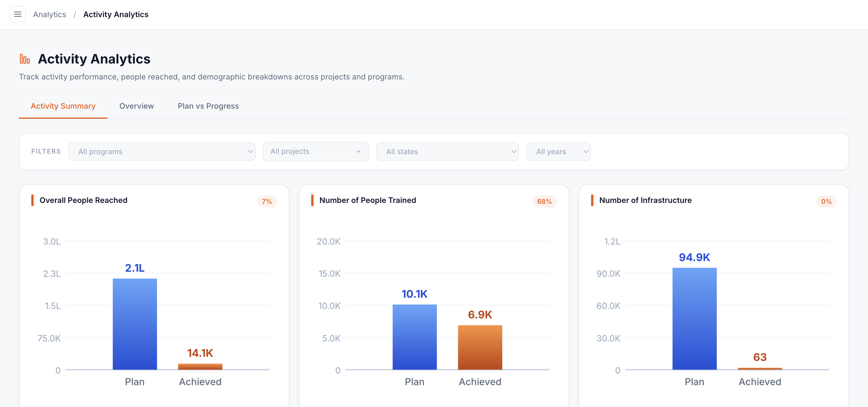Click the 1.2L axis label
Viewport: 868px width, 407px height.
[x=612, y=241]
